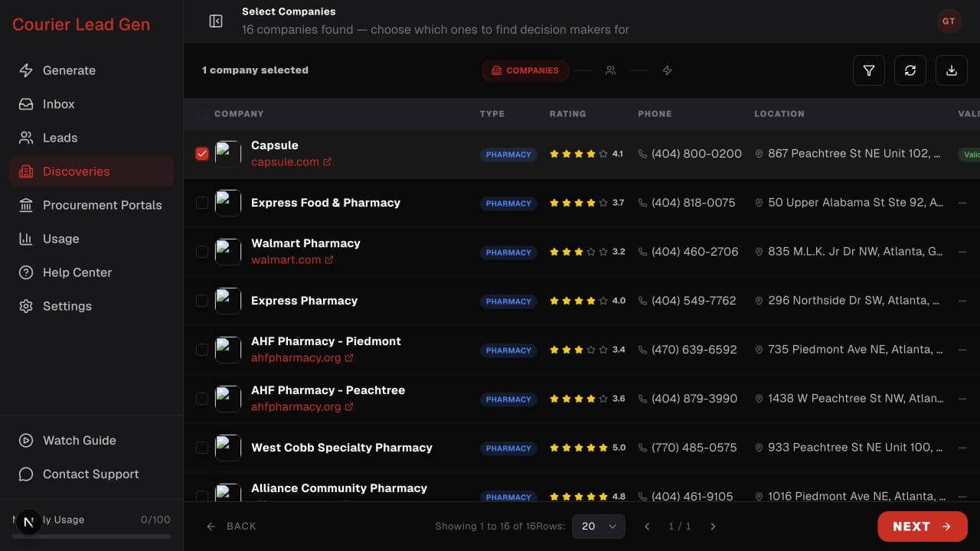Click the BACK button
This screenshot has width=980, height=551.
pos(231,527)
